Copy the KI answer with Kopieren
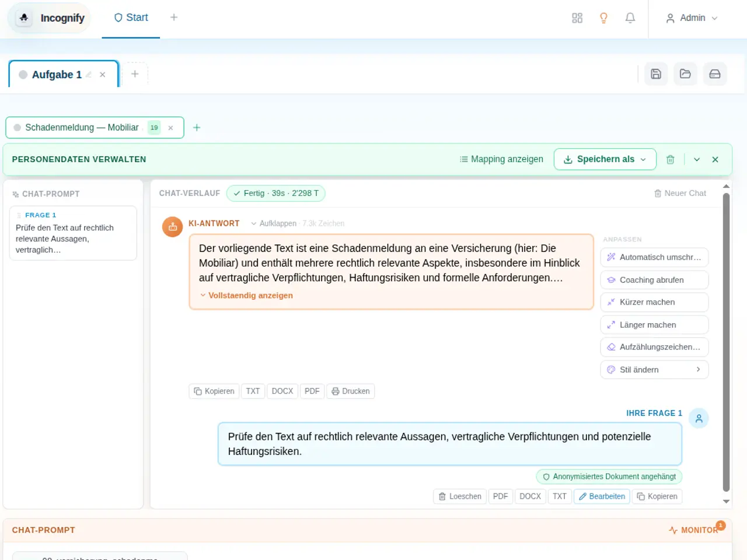 click(214, 391)
